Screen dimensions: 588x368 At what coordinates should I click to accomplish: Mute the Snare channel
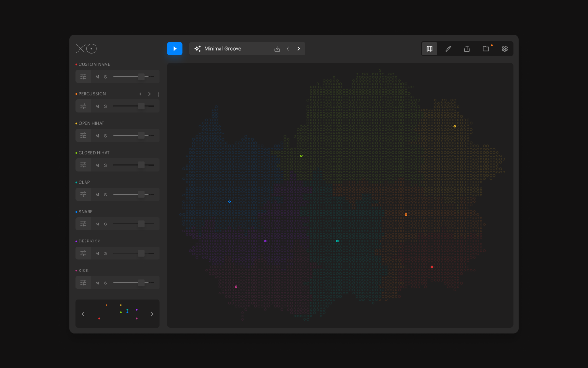97,224
